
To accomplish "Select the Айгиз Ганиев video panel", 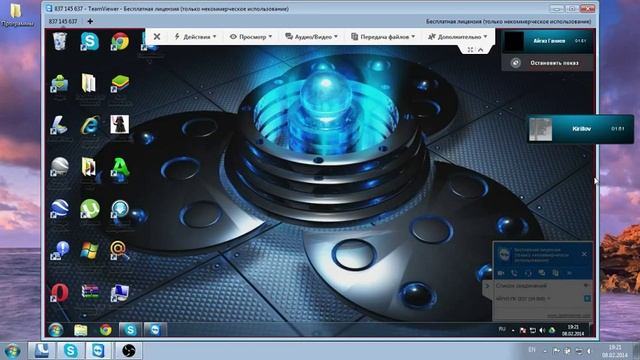I will tap(547, 41).
